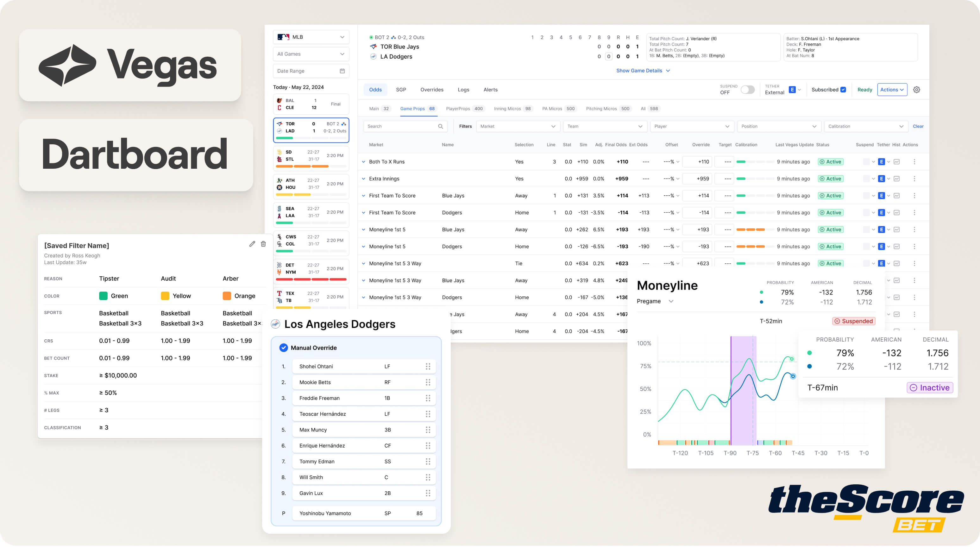Toggle the Manual Override checkmark
The width and height of the screenshot is (980, 547).
pos(283,348)
